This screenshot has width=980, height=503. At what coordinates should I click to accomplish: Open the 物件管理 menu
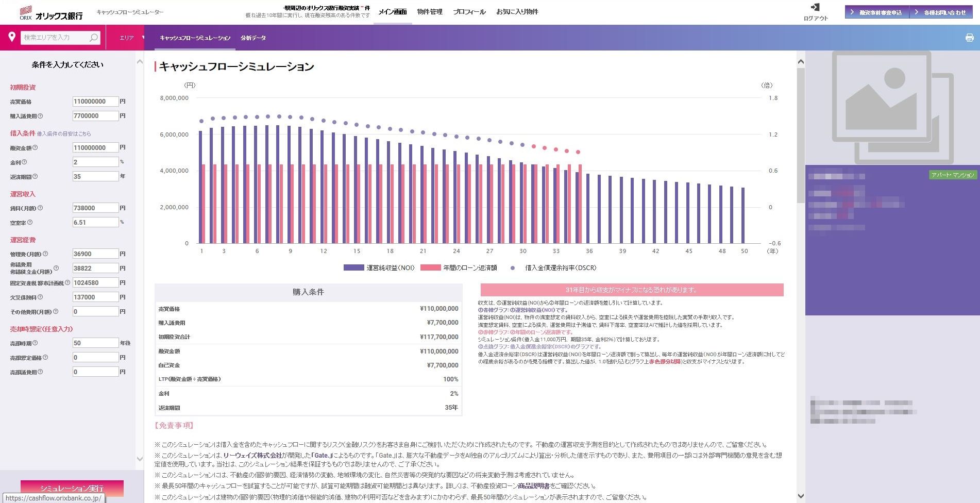430,12
